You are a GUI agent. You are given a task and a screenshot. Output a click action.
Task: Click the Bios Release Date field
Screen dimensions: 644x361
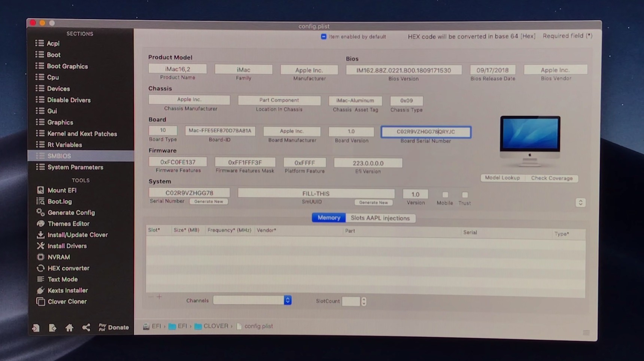point(492,70)
